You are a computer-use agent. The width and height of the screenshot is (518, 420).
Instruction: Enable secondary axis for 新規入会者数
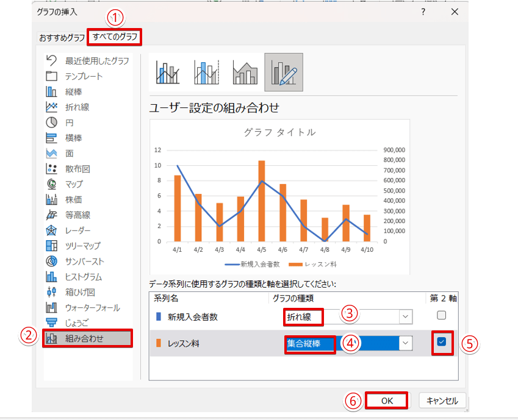442,315
